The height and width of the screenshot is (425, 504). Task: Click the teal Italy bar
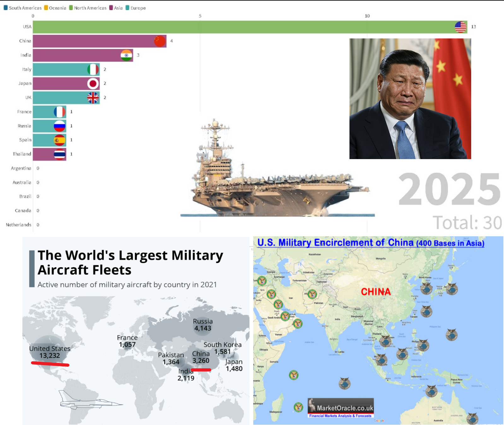[66, 69]
